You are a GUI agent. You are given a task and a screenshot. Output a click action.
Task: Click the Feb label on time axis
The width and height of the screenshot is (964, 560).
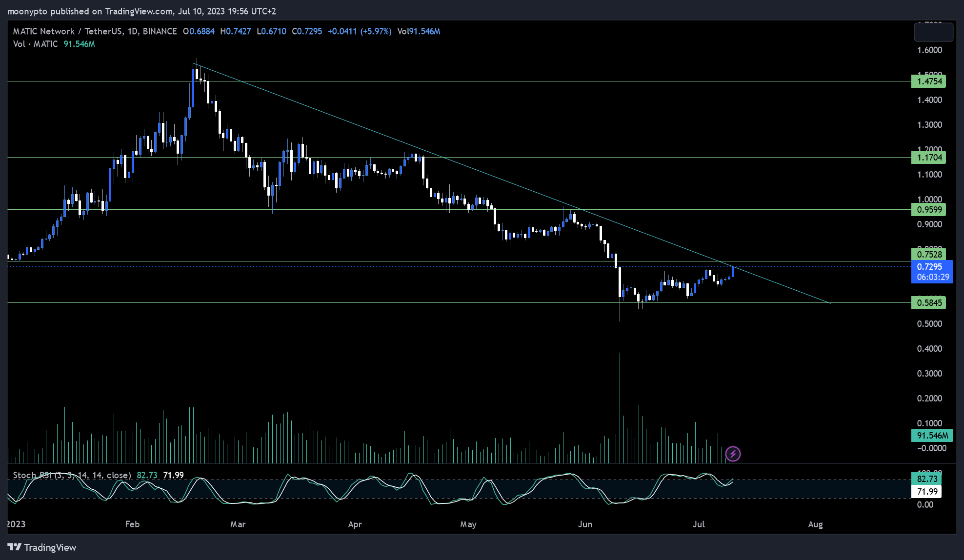pyautogui.click(x=132, y=524)
